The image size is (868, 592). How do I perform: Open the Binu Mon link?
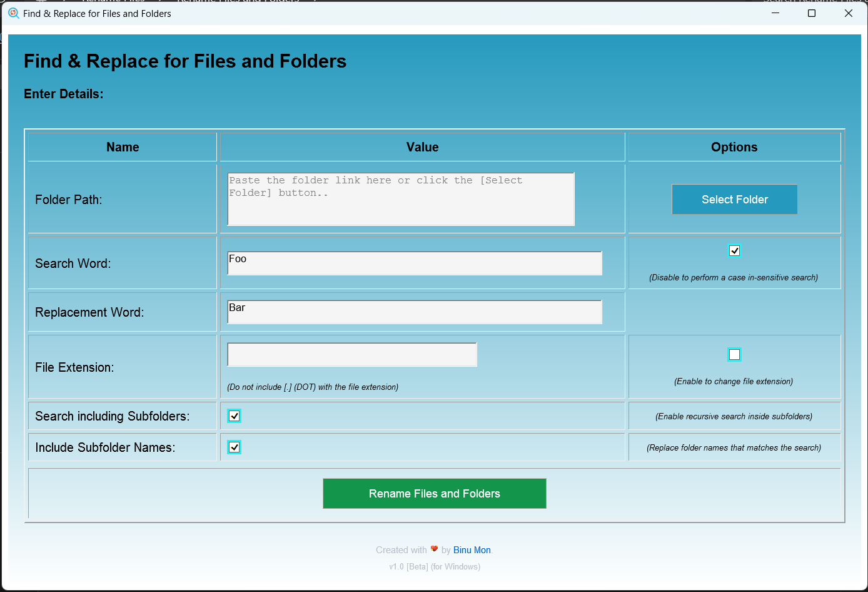pos(472,550)
